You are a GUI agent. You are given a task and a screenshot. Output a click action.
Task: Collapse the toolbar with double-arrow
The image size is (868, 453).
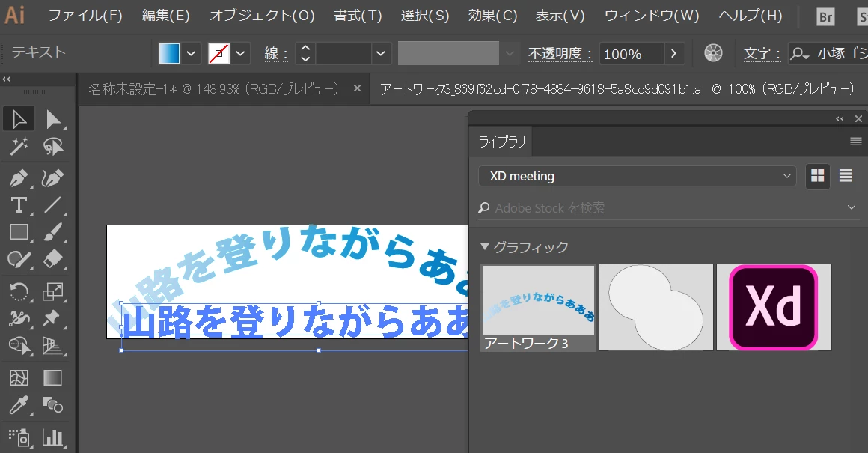(7, 79)
